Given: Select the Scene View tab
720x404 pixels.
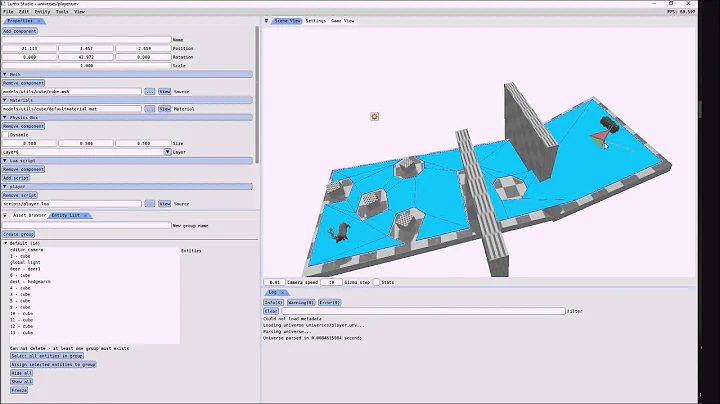Looking at the screenshot, I should pyautogui.click(x=287, y=21).
